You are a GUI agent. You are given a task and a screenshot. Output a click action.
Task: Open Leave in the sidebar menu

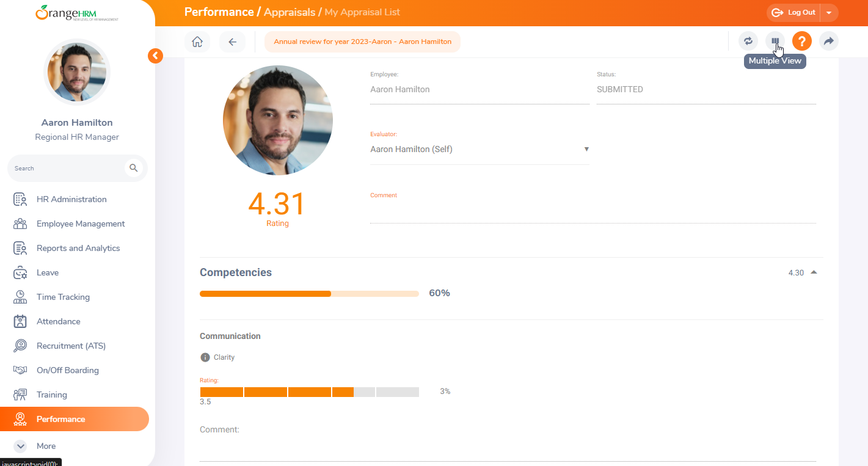(x=48, y=272)
